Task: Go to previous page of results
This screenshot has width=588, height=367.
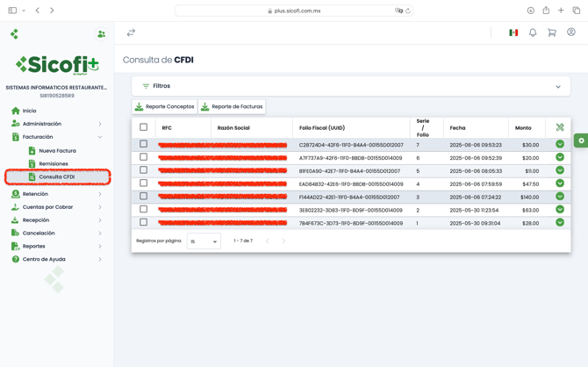Action: 268,241
